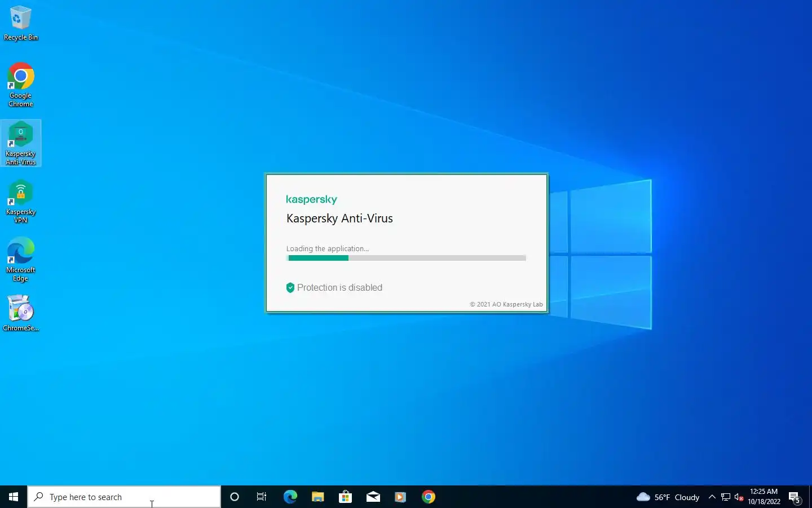Click the '© 2021 AO Kaspersky Lab' text
The image size is (812, 508).
pyautogui.click(x=506, y=304)
